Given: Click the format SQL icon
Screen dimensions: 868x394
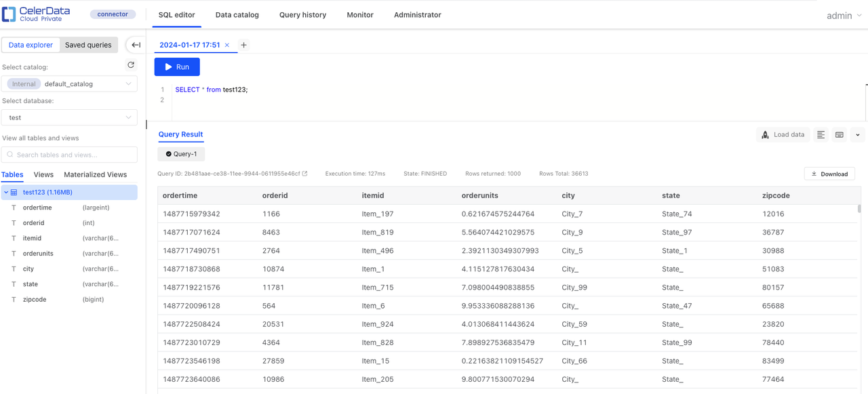Looking at the screenshot, I should pyautogui.click(x=821, y=135).
